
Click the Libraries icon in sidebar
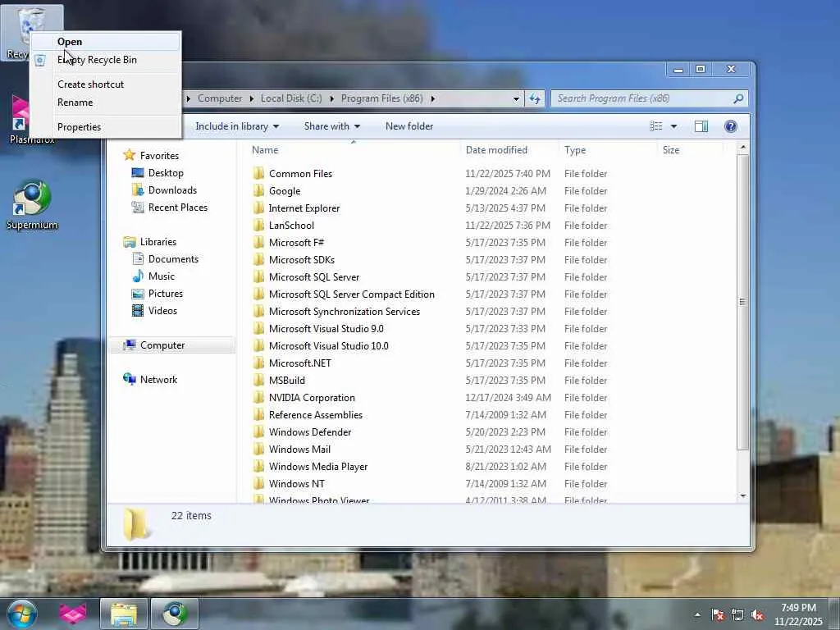point(129,242)
